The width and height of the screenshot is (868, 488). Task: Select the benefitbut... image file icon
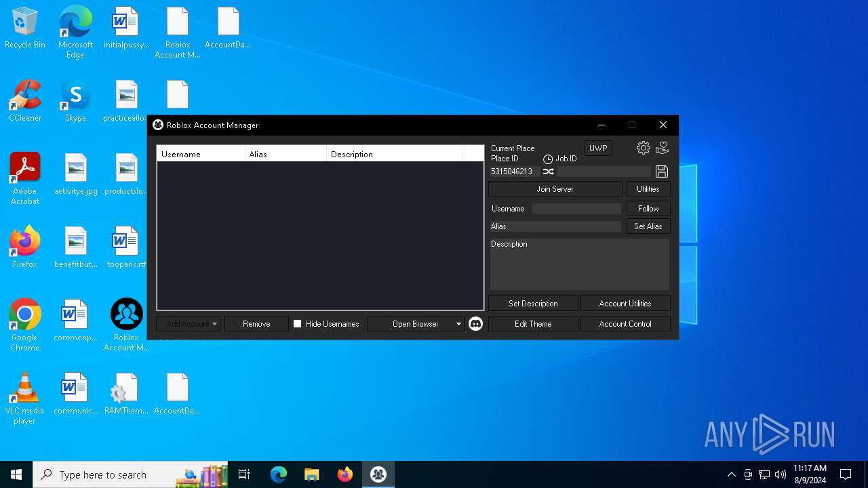(x=75, y=247)
